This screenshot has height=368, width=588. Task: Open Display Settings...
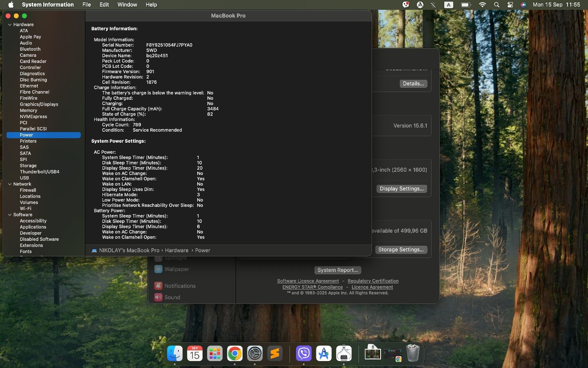(x=401, y=188)
